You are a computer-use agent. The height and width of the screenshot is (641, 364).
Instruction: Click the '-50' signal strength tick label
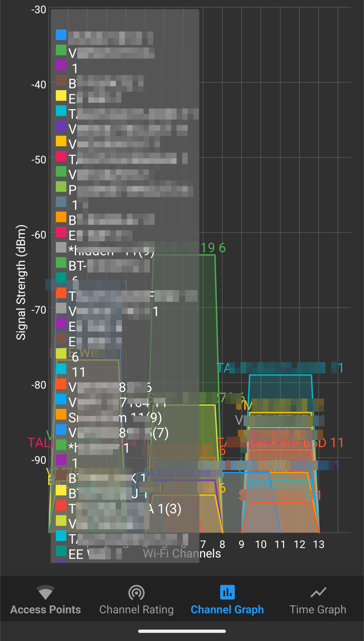coord(39,160)
